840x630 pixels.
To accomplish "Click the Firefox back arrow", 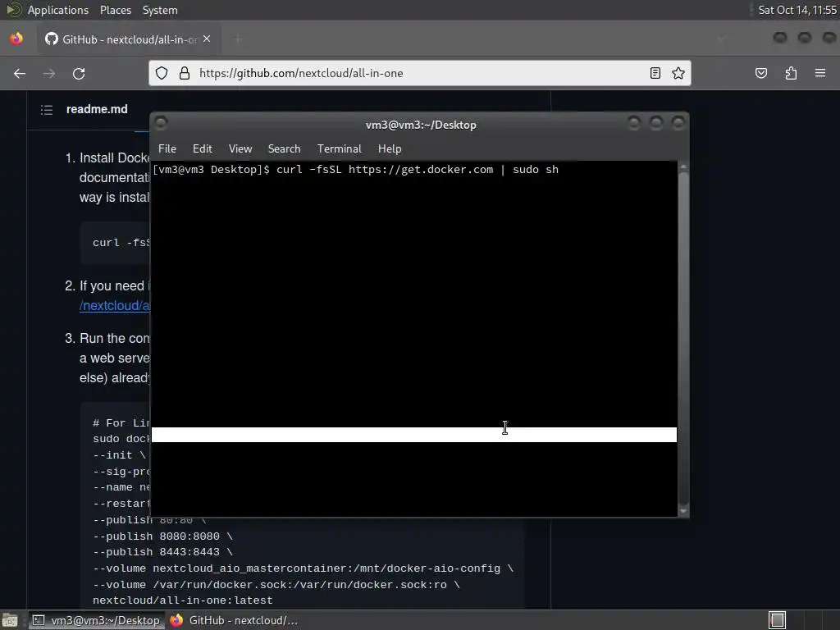I will [20, 73].
